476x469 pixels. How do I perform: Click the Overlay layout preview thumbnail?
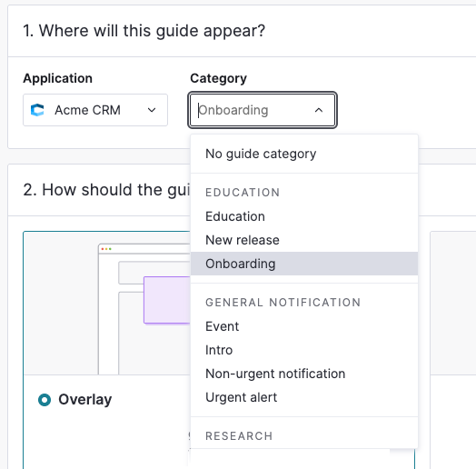point(107,304)
